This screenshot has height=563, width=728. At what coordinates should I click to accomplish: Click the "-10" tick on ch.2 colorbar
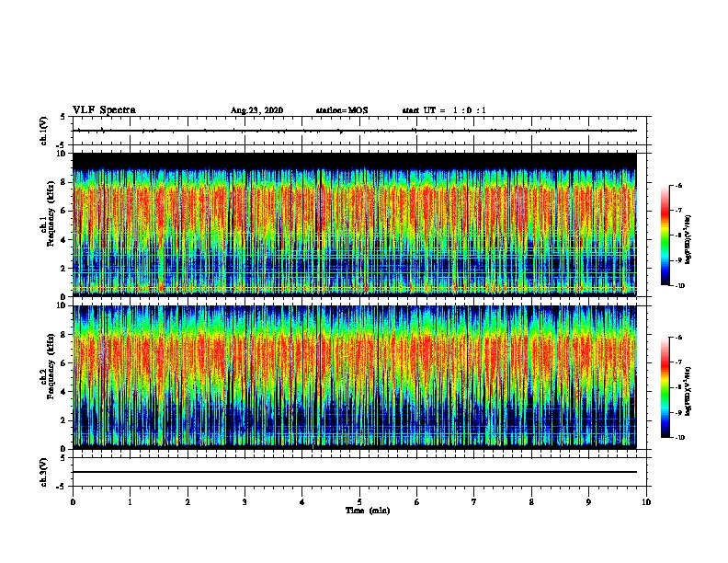point(680,437)
